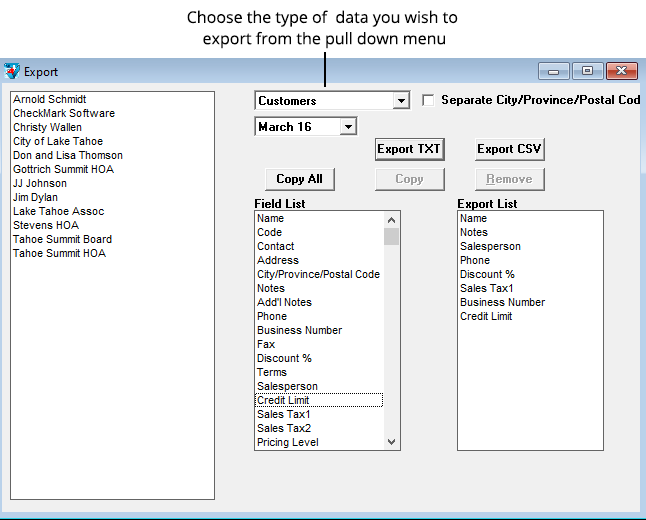This screenshot has width=646, height=520.
Task: Expand the March 16 date dropdown
Action: point(348,127)
